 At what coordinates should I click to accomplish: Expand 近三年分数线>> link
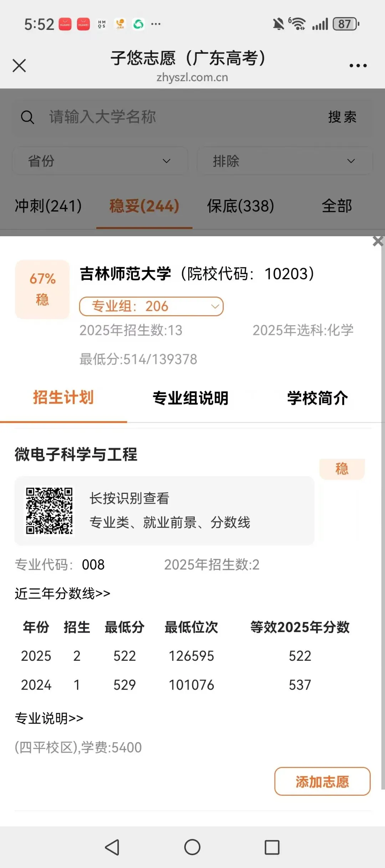click(62, 594)
